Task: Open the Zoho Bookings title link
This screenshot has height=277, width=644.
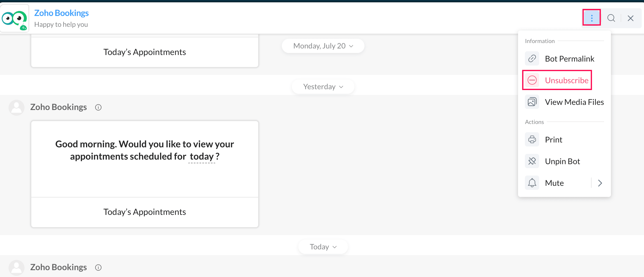Action: click(61, 13)
